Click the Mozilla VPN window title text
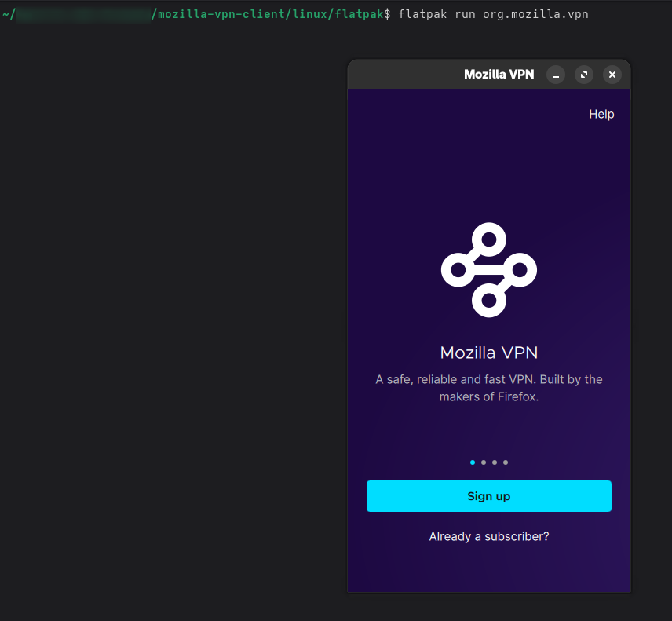The width and height of the screenshot is (672, 621). (x=499, y=75)
